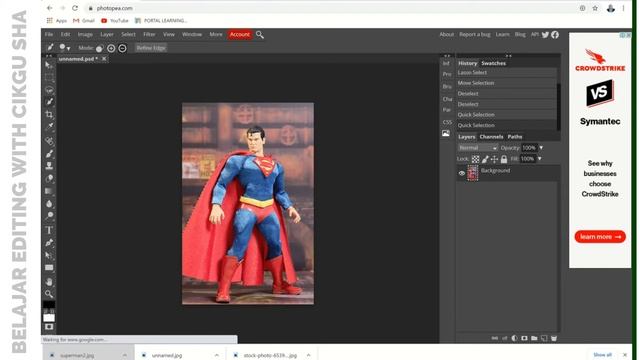Select the Clone Stamp tool
The width and height of the screenshot is (640, 360).
49,166
